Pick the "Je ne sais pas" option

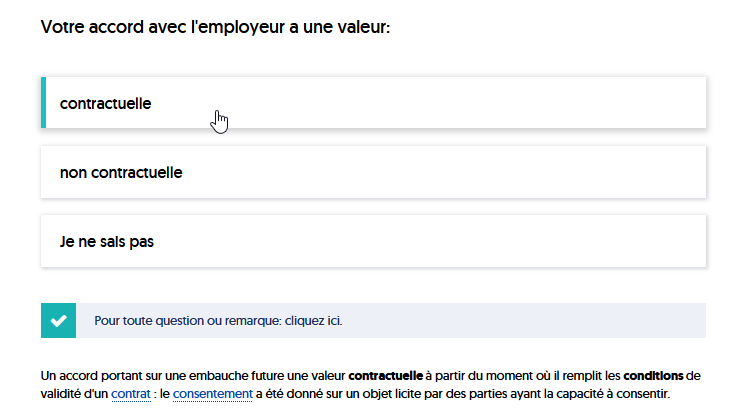(x=374, y=241)
